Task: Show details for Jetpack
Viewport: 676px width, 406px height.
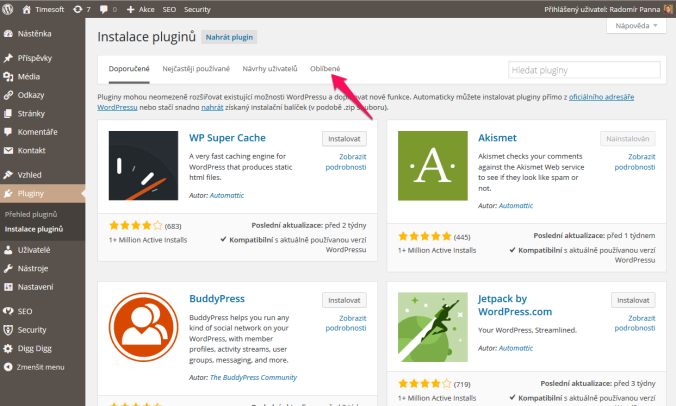Action: pos(635,323)
